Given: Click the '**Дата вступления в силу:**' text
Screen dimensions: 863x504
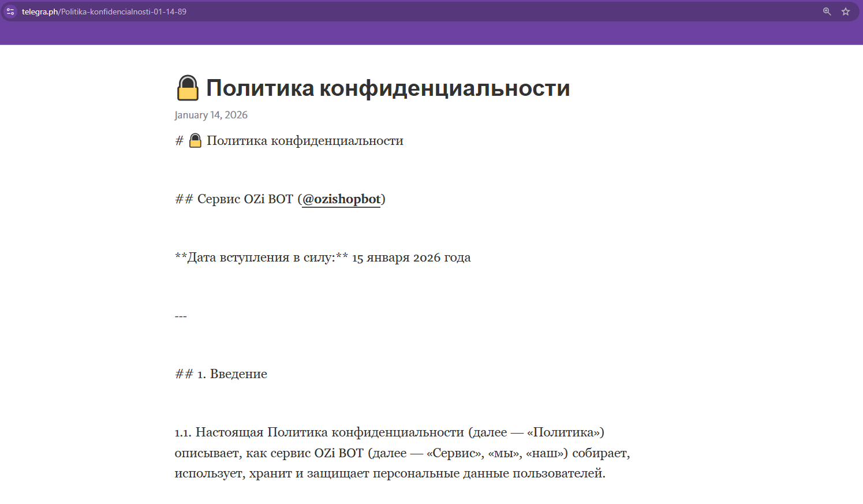Looking at the screenshot, I should pyautogui.click(x=261, y=257).
